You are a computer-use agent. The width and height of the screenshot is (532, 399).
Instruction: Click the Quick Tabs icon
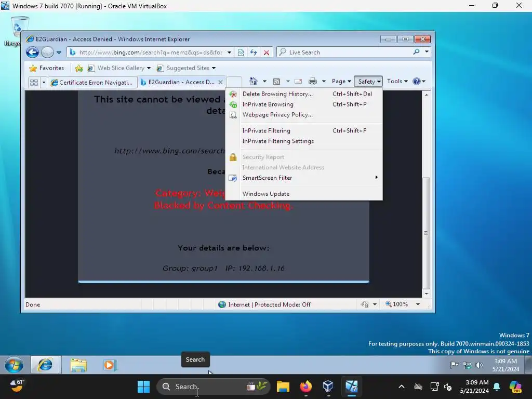click(x=34, y=82)
